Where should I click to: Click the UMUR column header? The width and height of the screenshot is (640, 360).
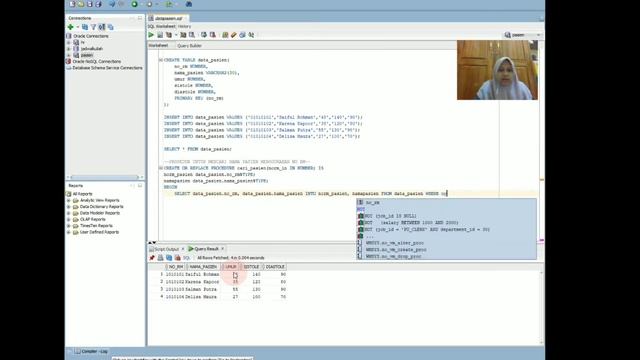[x=231, y=267]
